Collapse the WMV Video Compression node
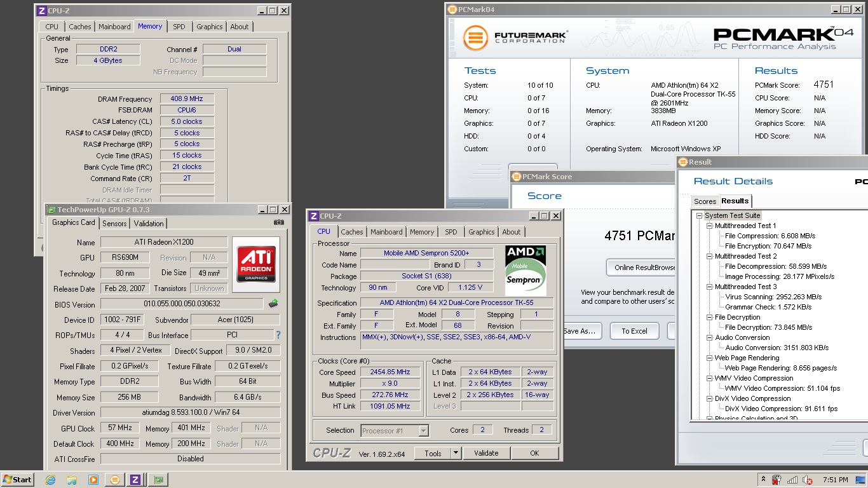This screenshot has width=868, height=488. click(710, 378)
